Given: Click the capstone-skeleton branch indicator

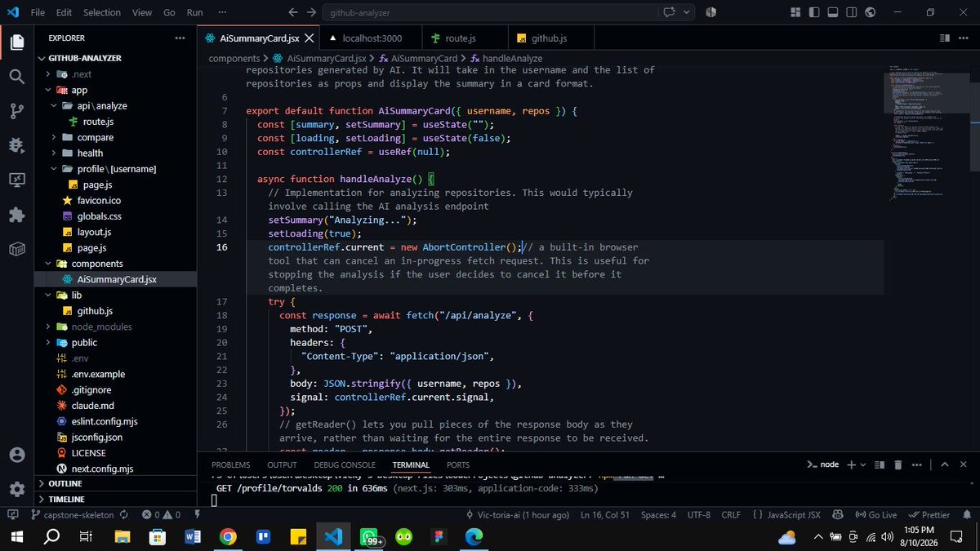Looking at the screenshot, I should [x=73, y=515].
